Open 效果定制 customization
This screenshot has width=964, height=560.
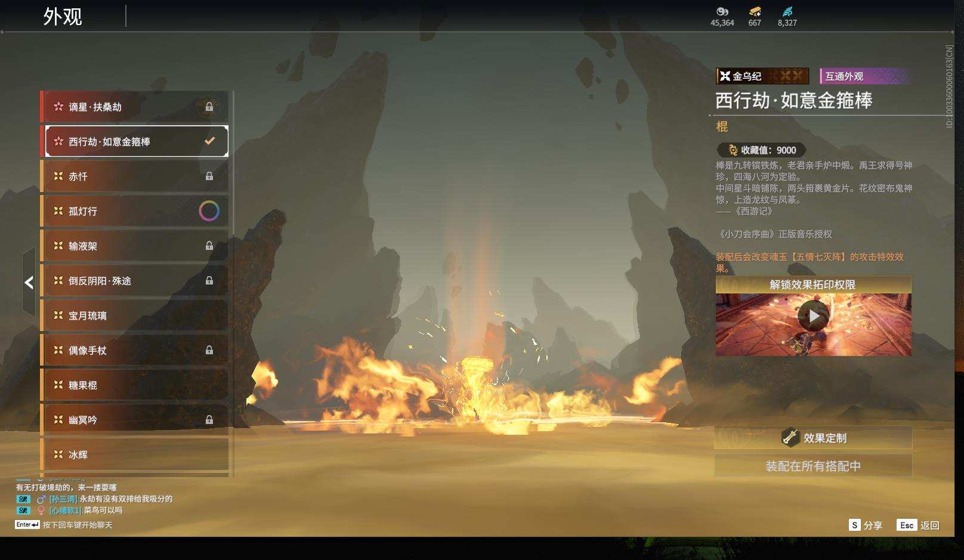813,438
